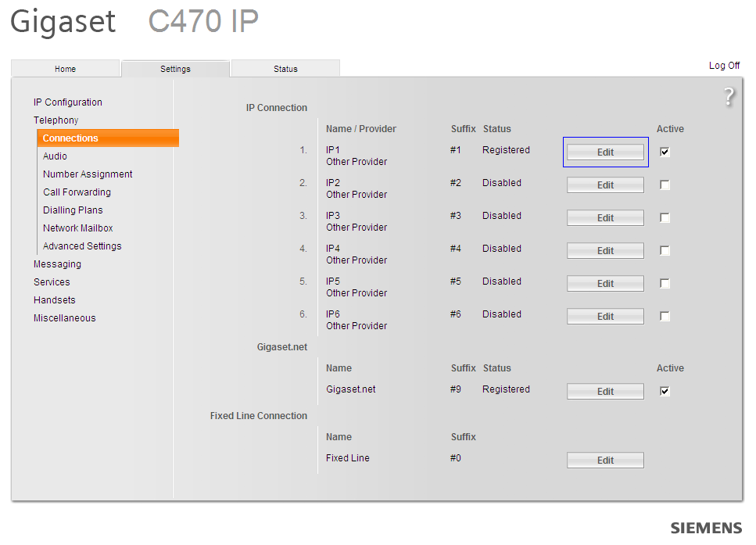Open Audio settings in sidebar

(55, 156)
